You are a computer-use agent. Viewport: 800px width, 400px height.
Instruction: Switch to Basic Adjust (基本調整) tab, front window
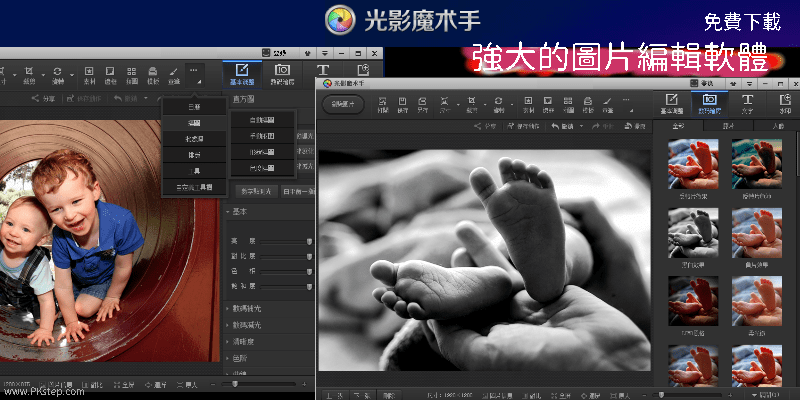(671, 104)
